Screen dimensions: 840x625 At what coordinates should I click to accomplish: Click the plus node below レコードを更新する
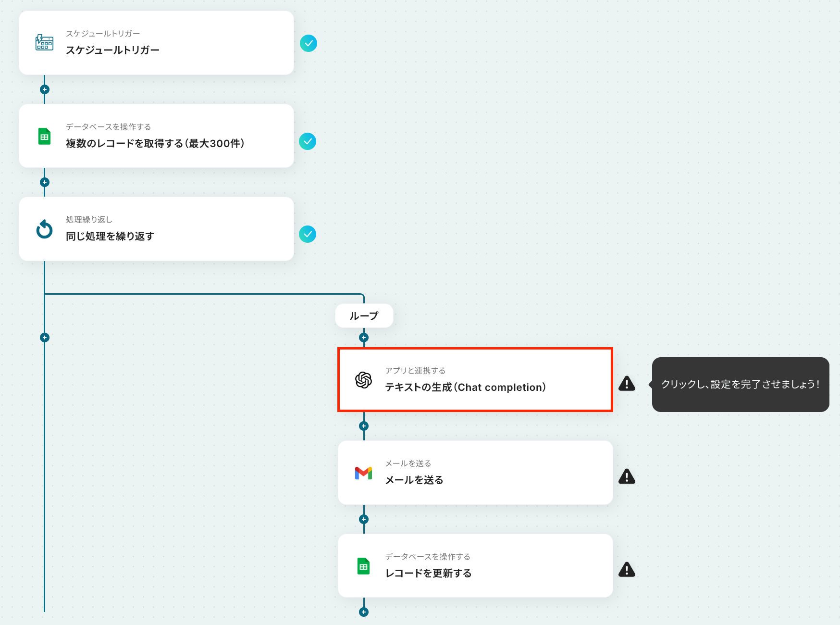[364, 612]
